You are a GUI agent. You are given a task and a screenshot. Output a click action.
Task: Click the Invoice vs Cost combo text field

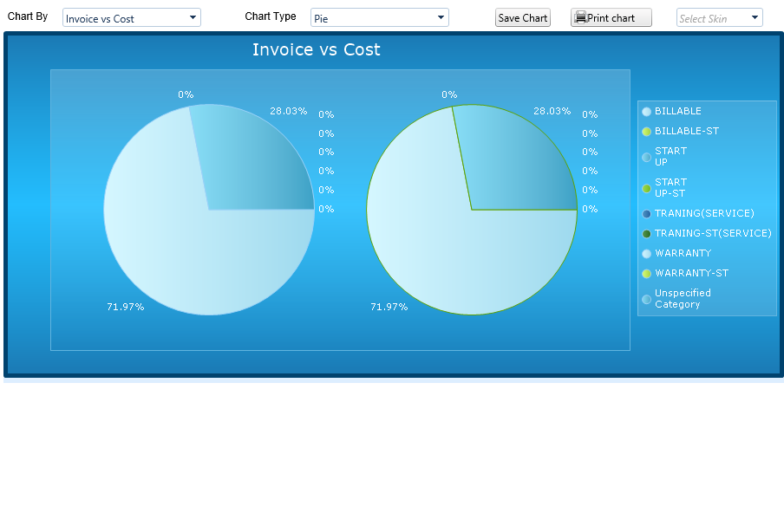125,18
